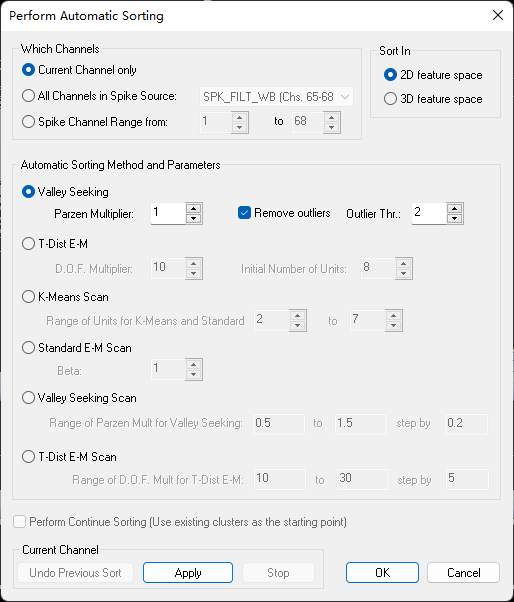Click inside the Parzen Multiplier field
This screenshot has width=514, height=602.
pos(168,213)
